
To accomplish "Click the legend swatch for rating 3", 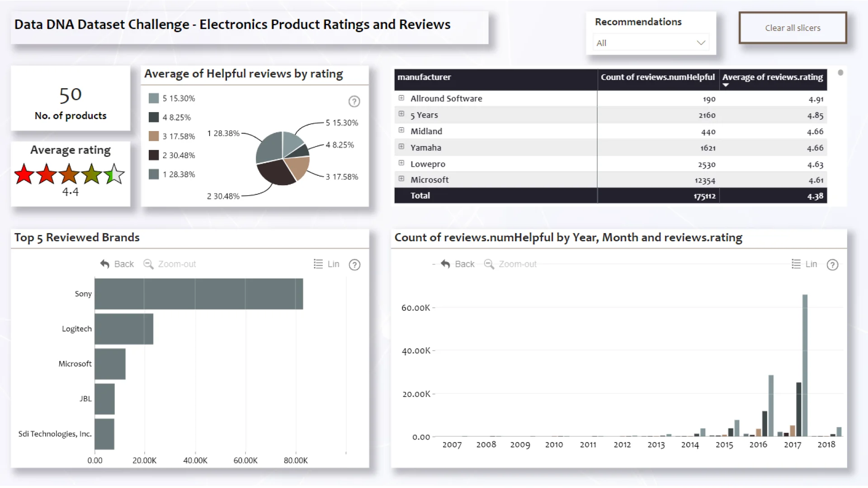I will click(154, 136).
